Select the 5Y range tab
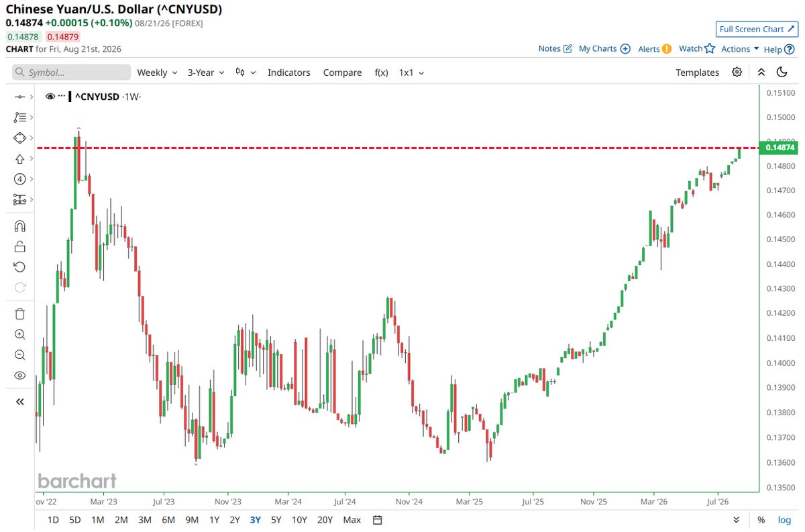805x532 pixels. click(x=276, y=520)
